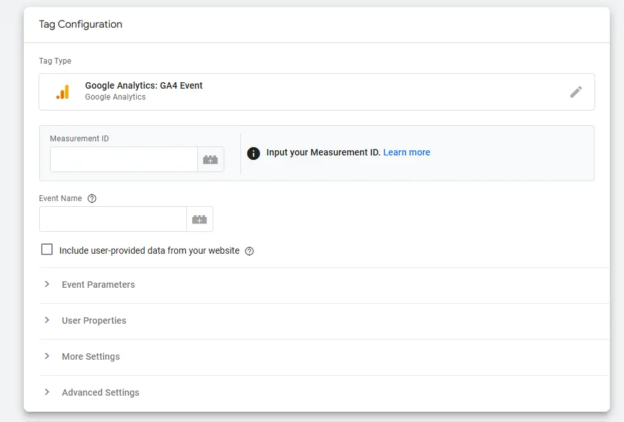Click the Measurement ID label
This screenshot has height=422, width=624.
click(79, 139)
